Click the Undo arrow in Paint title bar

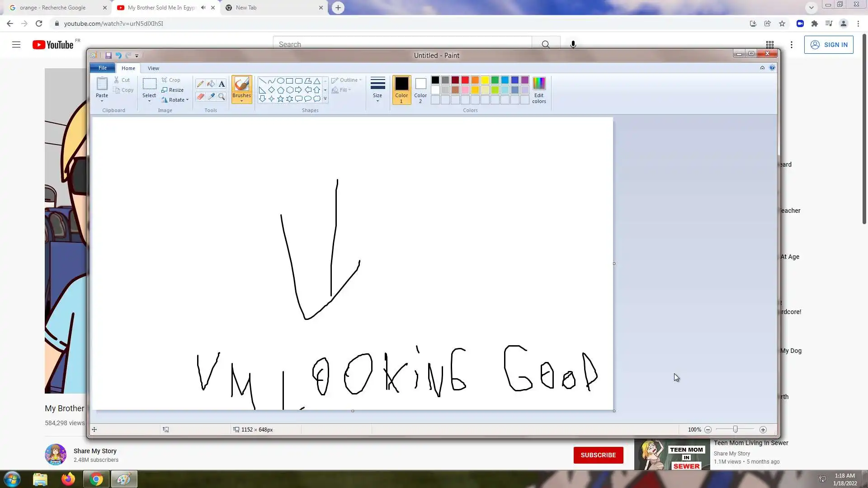coord(118,56)
